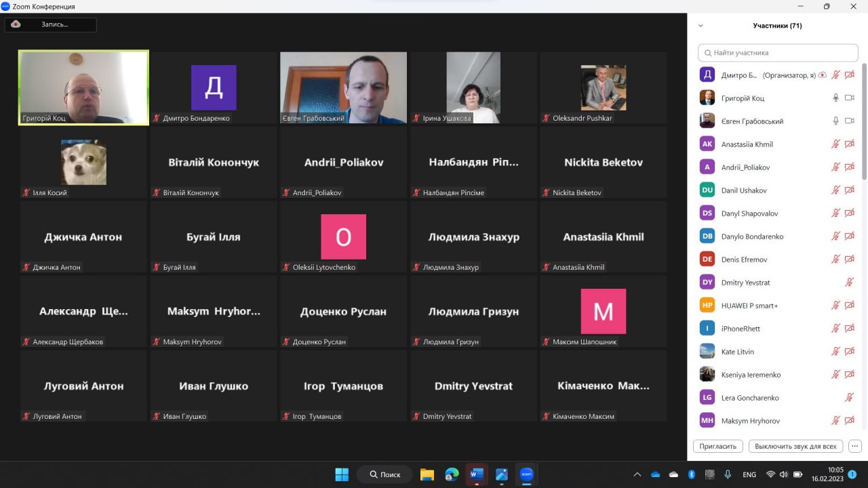Click disabled camera icon for Maksym Hryhorov row

tap(849, 421)
